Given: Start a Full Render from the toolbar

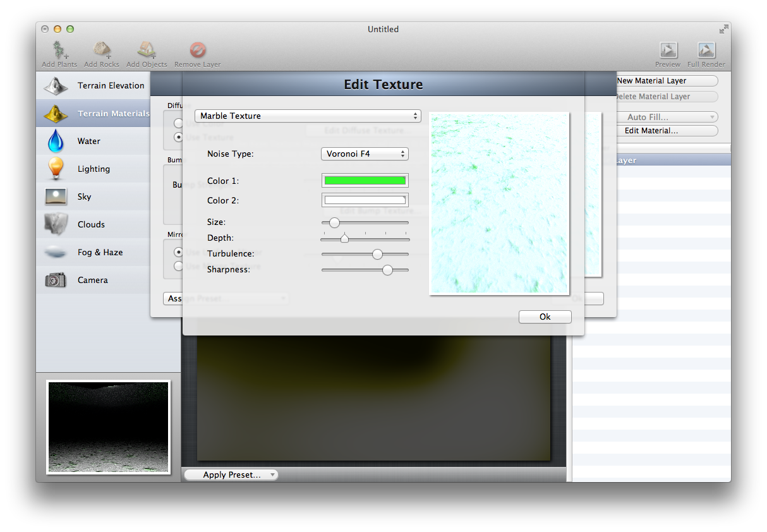Looking at the screenshot, I should [x=706, y=50].
